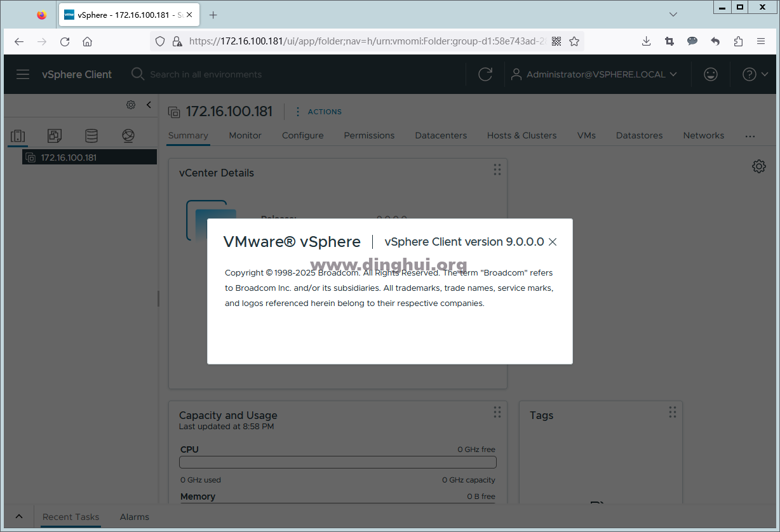This screenshot has height=532, width=780.
Task: Switch to the Monitor tab
Action: point(245,135)
